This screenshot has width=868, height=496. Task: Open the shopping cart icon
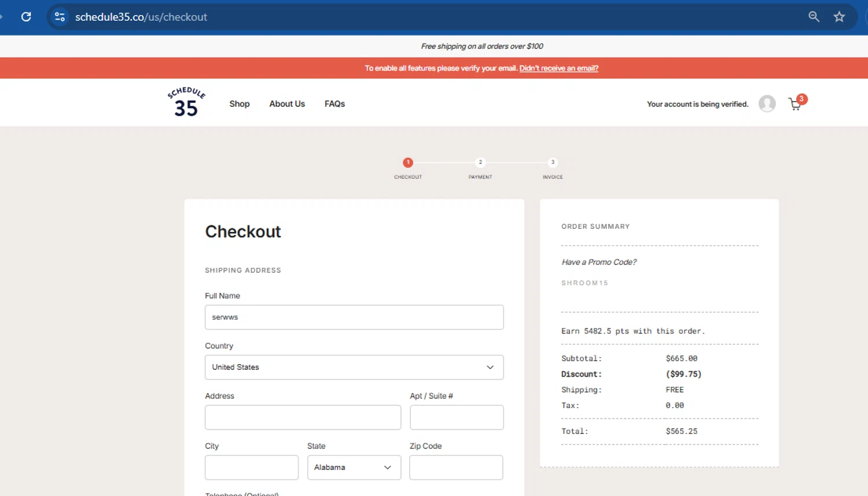tap(795, 105)
